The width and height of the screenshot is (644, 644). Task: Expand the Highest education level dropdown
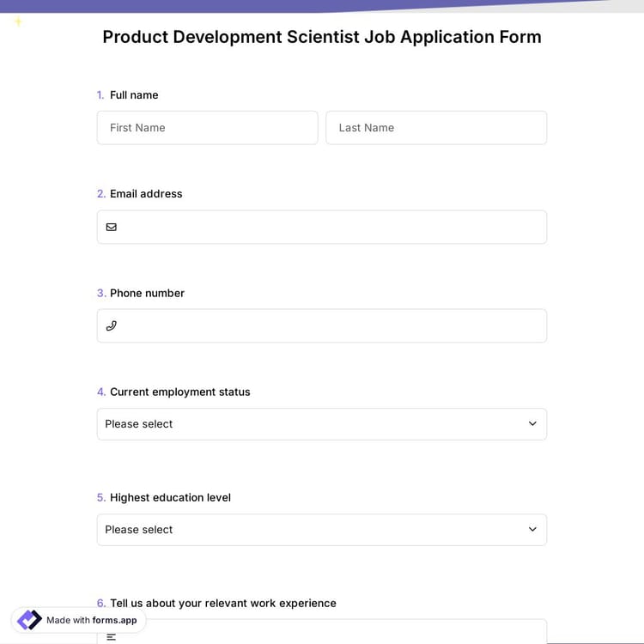coord(321,530)
